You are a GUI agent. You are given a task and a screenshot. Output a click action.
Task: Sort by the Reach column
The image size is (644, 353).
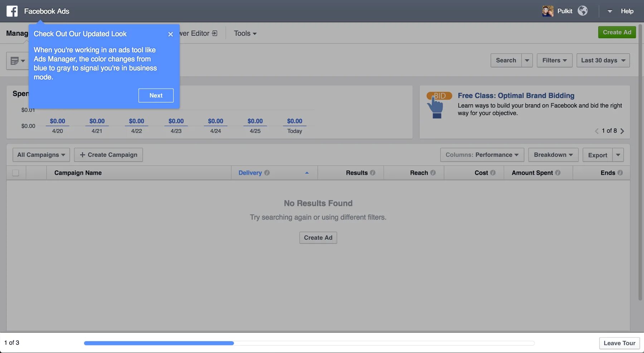tap(419, 173)
